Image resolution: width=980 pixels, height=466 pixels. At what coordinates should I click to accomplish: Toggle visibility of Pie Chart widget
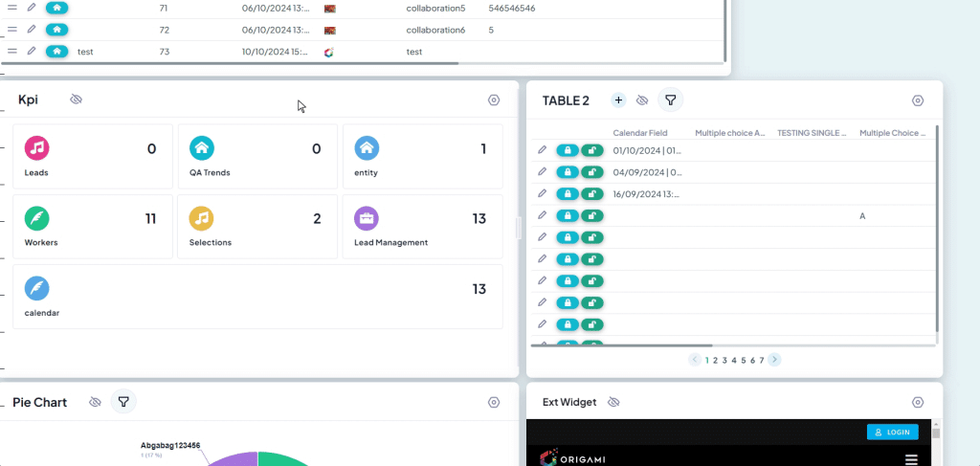coord(95,402)
